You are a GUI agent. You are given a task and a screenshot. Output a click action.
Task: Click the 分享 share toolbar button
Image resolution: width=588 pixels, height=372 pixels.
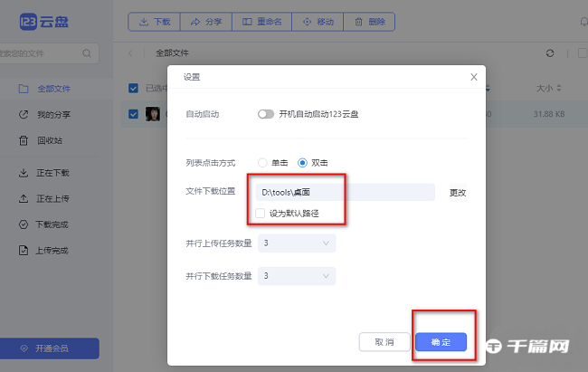coord(205,21)
